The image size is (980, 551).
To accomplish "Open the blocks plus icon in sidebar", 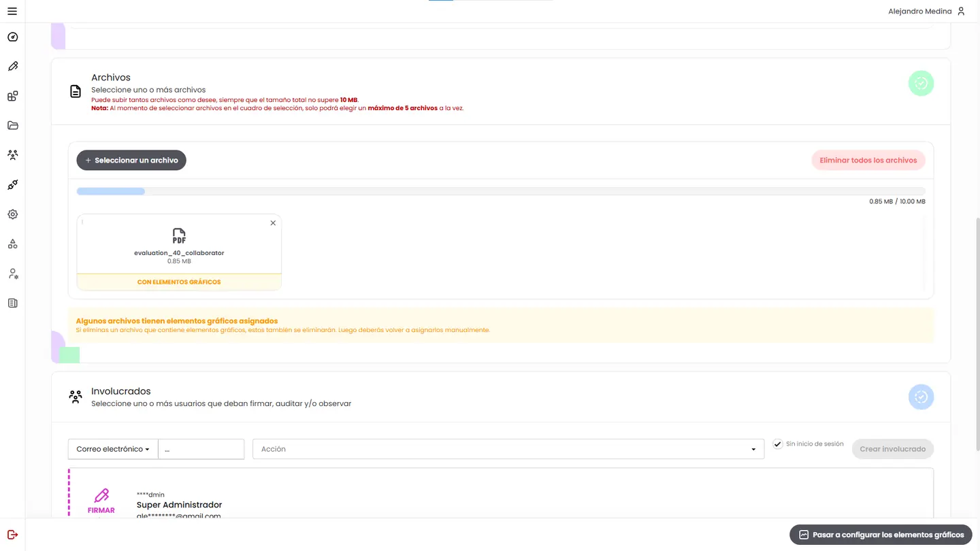I will coord(12,96).
